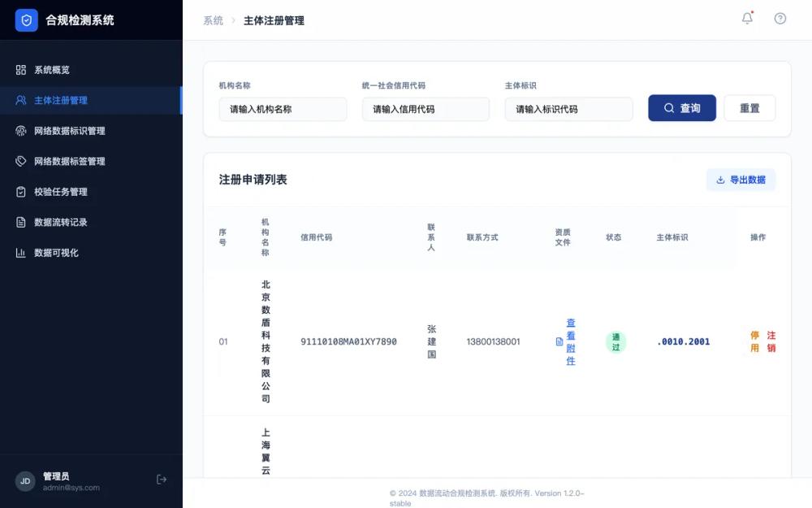Open the 系统概览 overview icon in sidebar
812x508 pixels.
pos(23,69)
